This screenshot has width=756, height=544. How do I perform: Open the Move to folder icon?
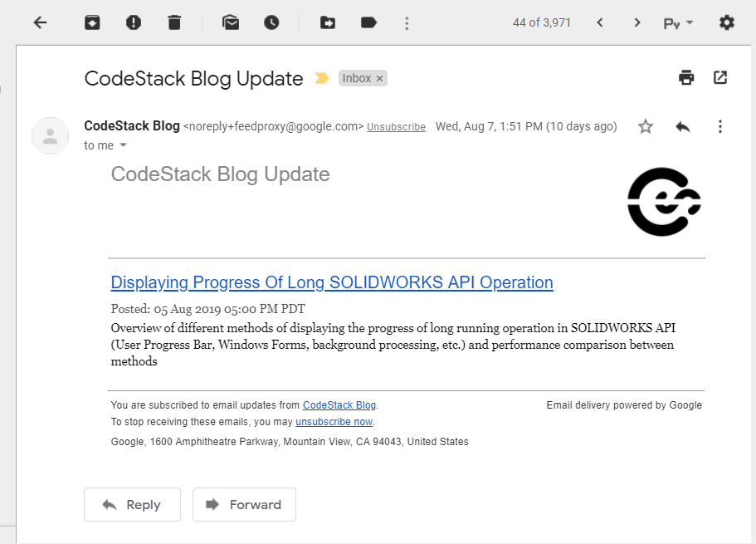328,22
